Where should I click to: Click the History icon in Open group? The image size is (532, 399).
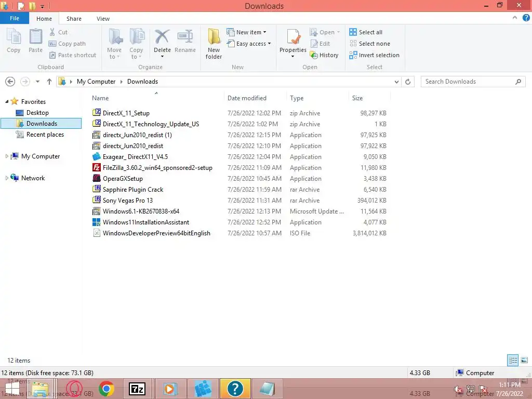(x=314, y=55)
